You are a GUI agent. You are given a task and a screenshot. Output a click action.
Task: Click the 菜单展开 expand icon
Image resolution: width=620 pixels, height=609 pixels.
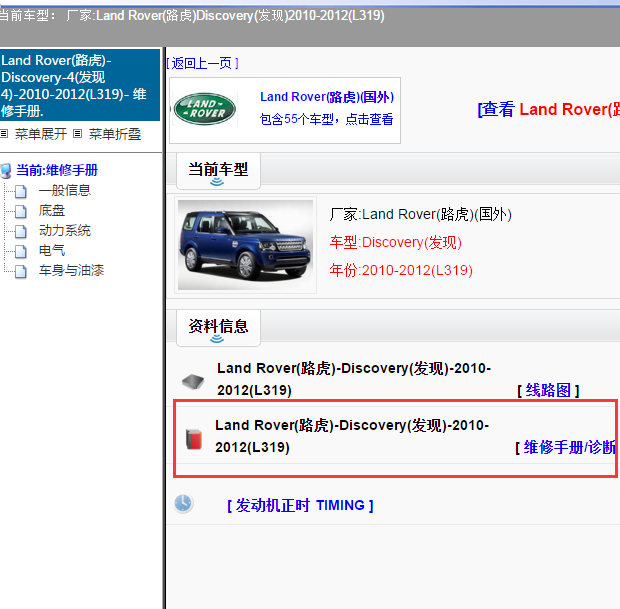coord(4,134)
